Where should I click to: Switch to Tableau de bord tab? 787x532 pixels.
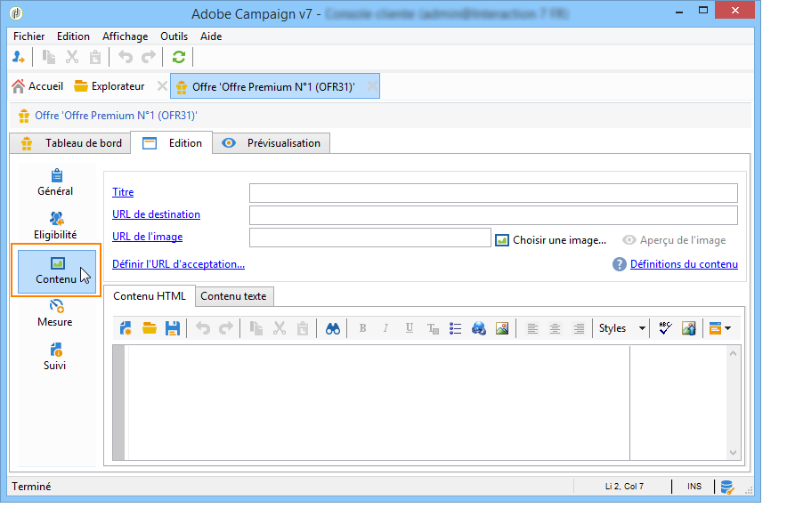pyautogui.click(x=70, y=143)
